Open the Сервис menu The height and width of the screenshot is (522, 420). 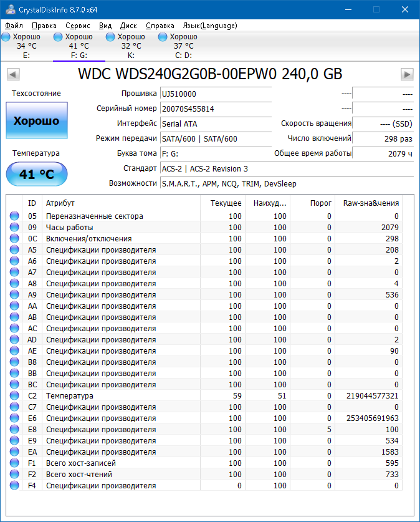78,26
